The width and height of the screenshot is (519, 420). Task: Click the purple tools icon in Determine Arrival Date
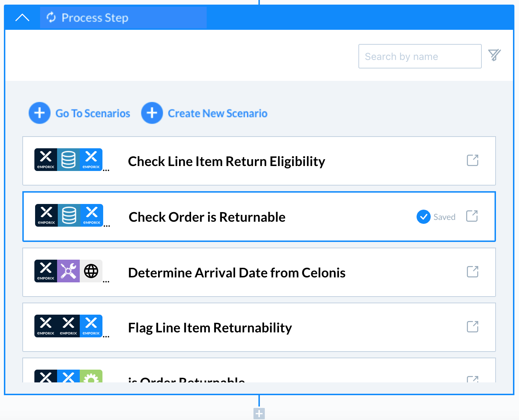(68, 271)
